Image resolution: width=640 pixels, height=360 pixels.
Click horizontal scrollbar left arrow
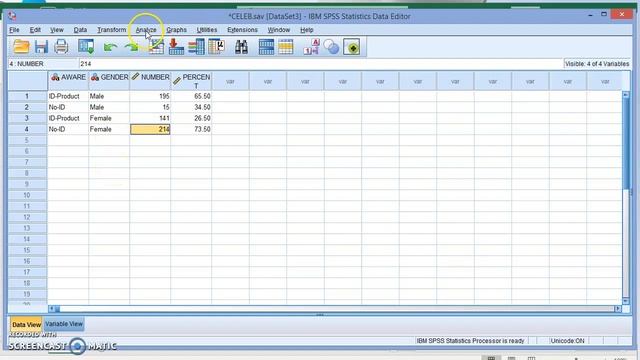click(51, 309)
